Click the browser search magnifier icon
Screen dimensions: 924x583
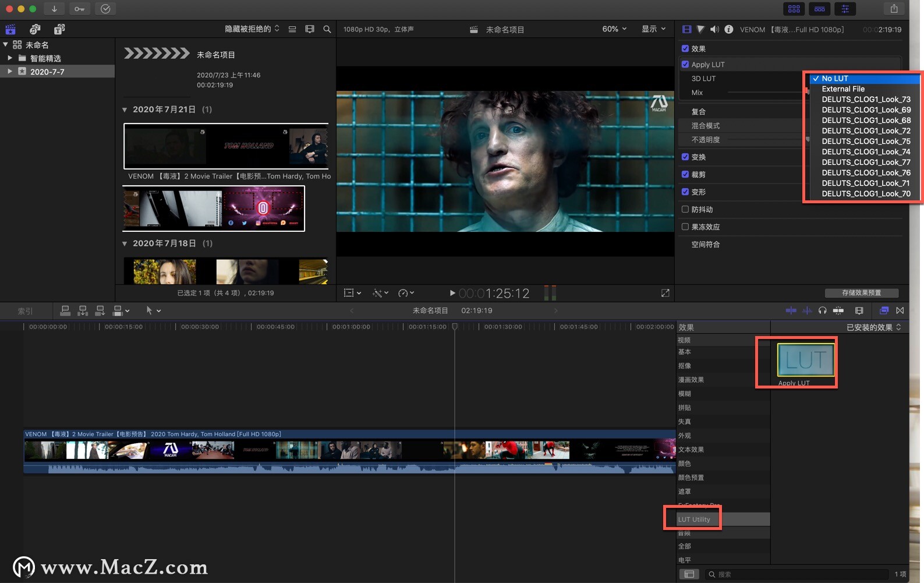click(327, 29)
